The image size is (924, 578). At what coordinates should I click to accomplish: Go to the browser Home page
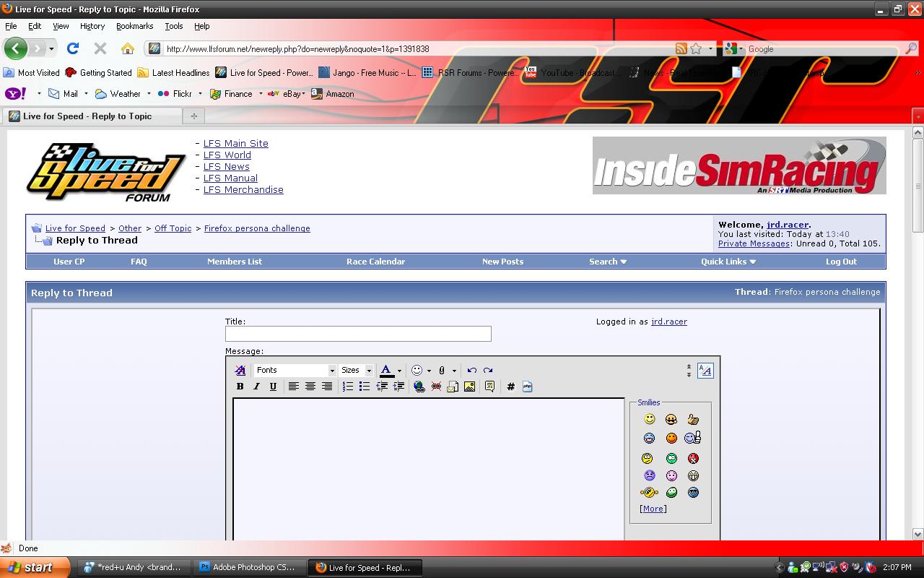pos(128,48)
